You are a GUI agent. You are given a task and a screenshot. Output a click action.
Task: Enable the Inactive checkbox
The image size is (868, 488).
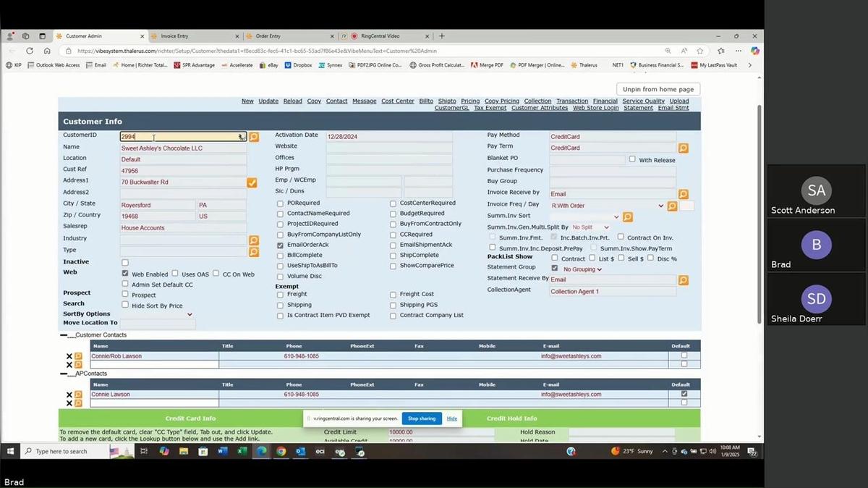[125, 263]
